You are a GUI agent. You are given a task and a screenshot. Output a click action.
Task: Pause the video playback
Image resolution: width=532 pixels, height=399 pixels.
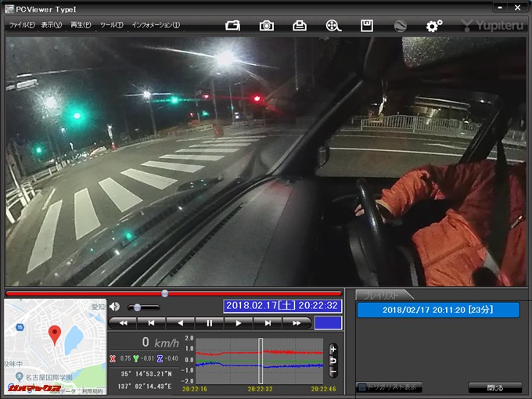pyautogui.click(x=209, y=322)
